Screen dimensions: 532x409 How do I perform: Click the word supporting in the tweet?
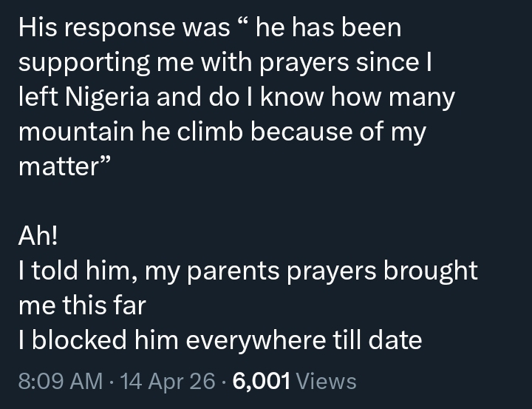click(81, 62)
